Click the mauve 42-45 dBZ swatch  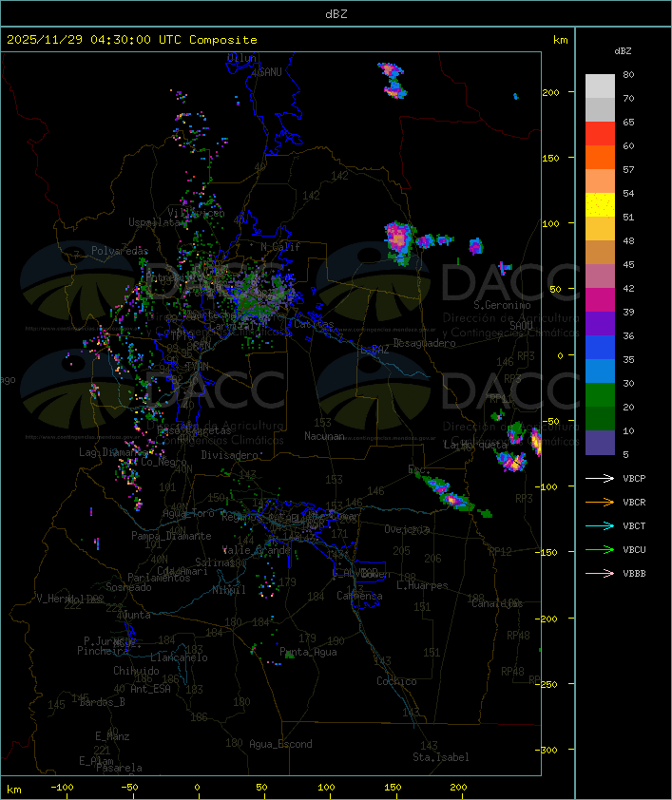point(600,276)
